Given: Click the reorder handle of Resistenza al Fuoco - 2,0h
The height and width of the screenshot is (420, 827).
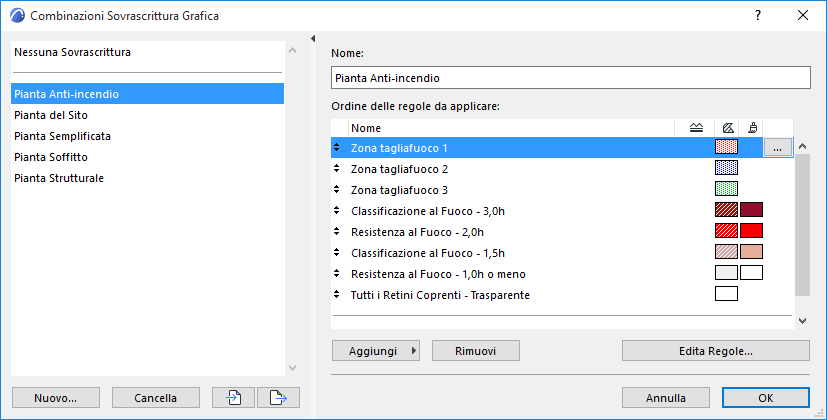Looking at the screenshot, I should pyautogui.click(x=336, y=231).
